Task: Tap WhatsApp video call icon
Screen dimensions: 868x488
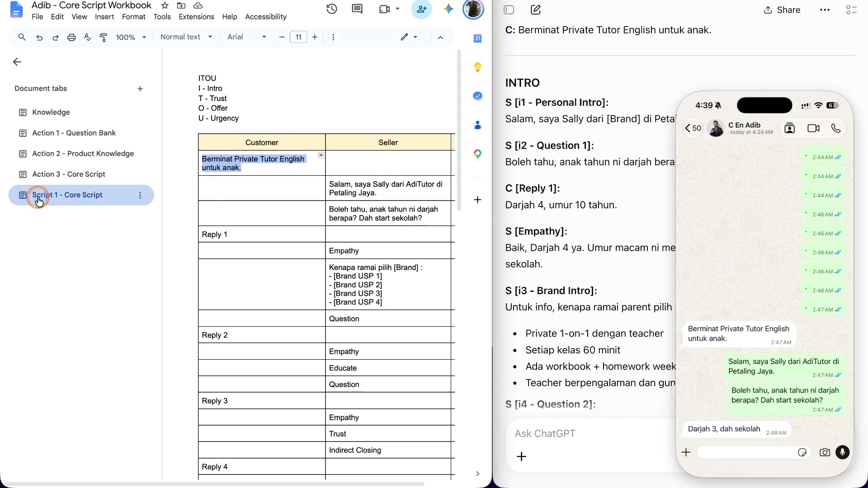Action: pyautogui.click(x=813, y=128)
